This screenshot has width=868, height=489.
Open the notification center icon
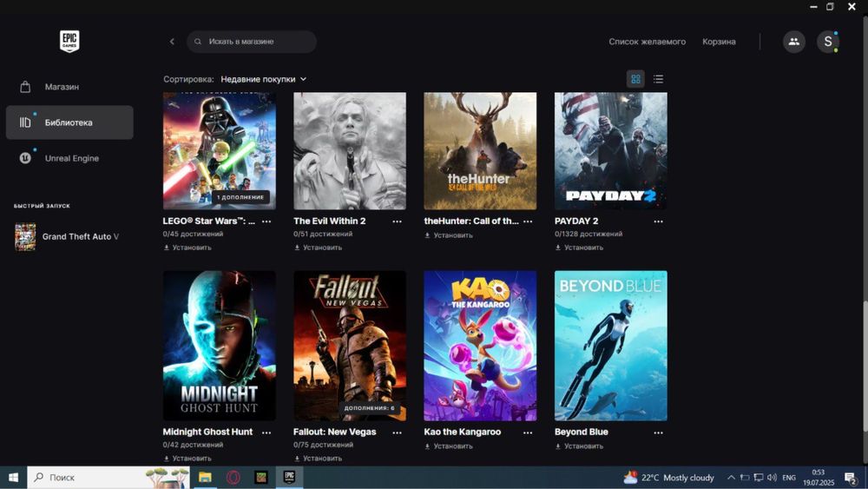[x=851, y=478]
